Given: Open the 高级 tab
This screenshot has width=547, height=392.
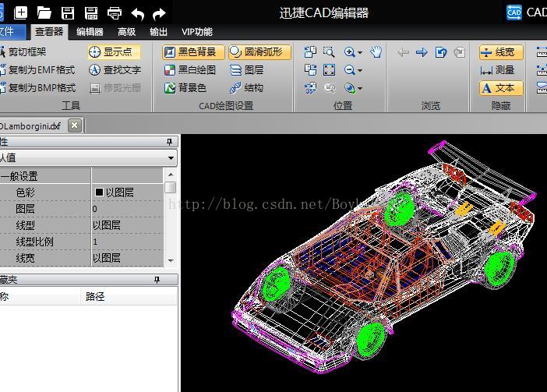Looking at the screenshot, I should pos(127,32).
